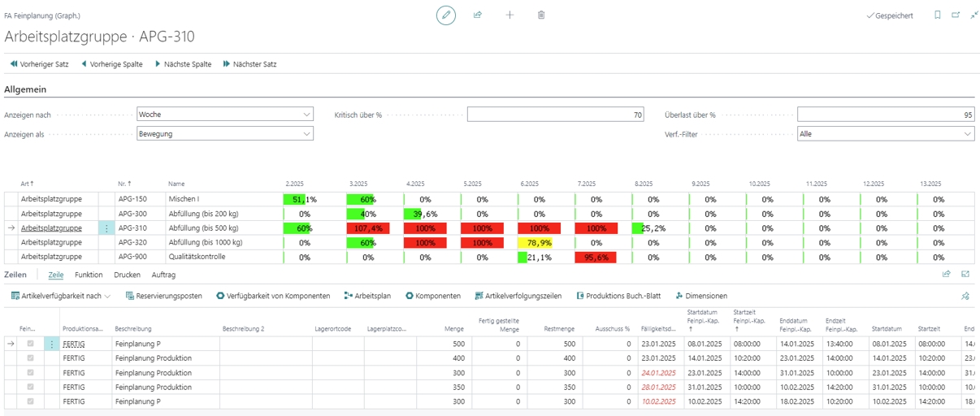
Task: Click Verfügbarkeit von Komponenten action
Action: 273,296
